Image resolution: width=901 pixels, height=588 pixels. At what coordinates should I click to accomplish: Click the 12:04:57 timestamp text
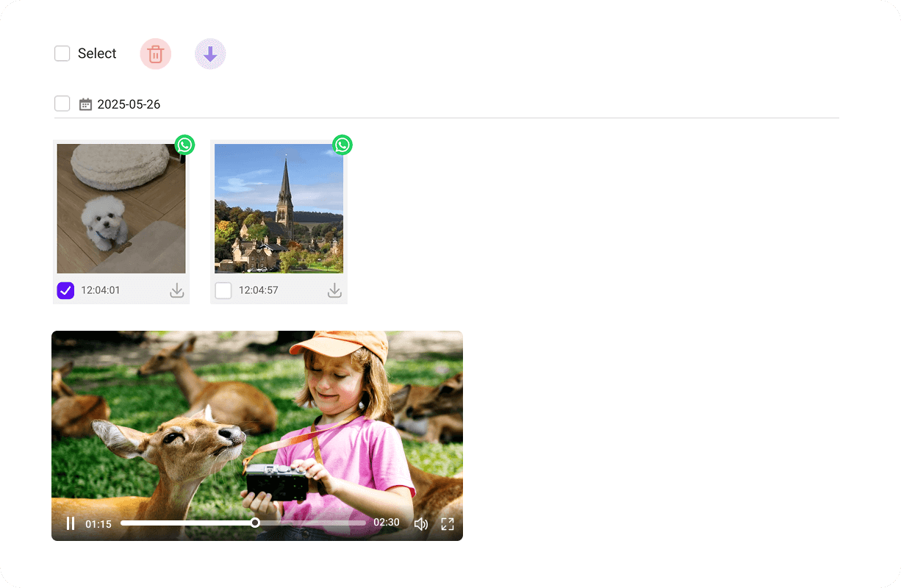pos(259,290)
